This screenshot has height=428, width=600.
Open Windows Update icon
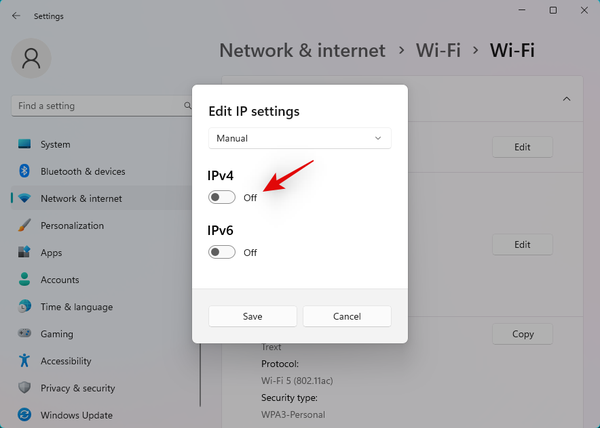pyautogui.click(x=24, y=415)
